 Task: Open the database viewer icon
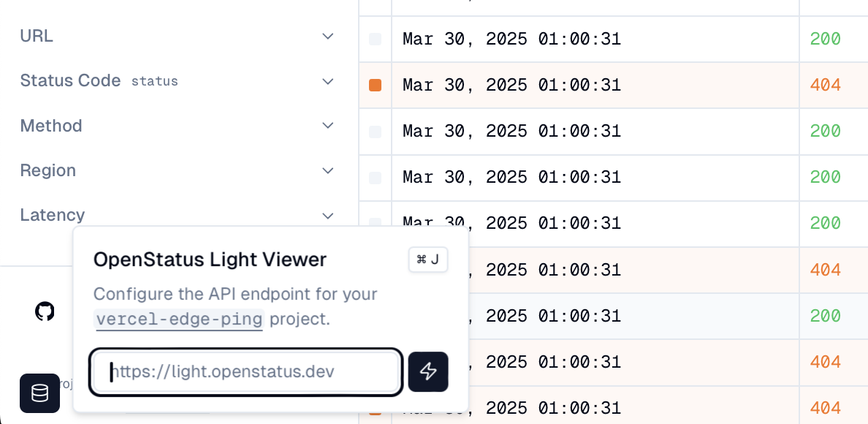point(39,393)
